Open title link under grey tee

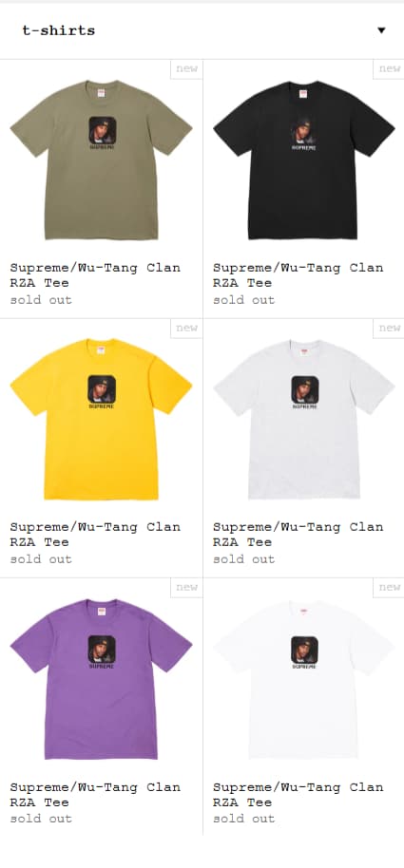[298, 535]
